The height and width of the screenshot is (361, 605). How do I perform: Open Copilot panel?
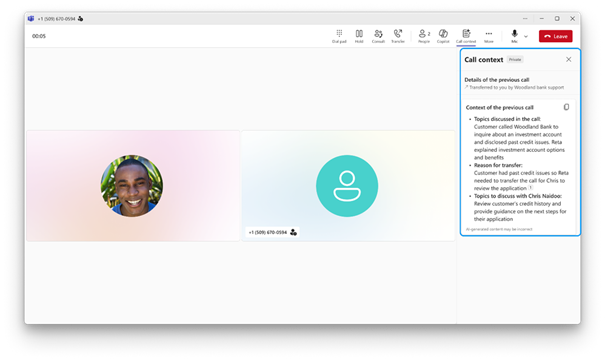point(443,36)
